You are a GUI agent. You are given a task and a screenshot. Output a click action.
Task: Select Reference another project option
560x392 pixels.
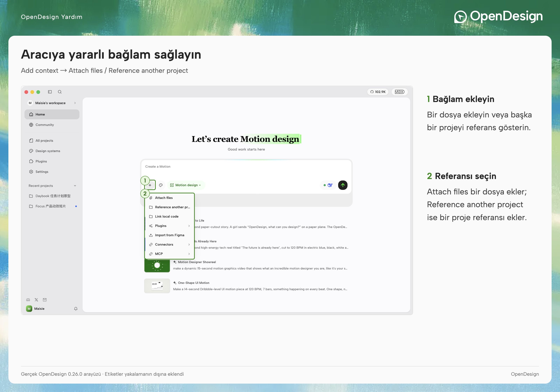pos(170,207)
